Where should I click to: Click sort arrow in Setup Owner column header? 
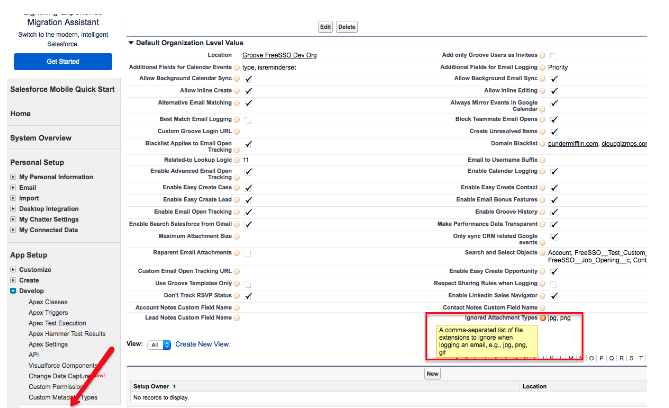pyautogui.click(x=174, y=387)
